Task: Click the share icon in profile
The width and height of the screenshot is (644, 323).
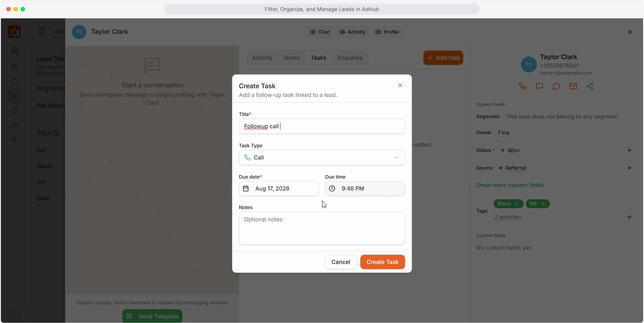Action: (x=590, y=86)
